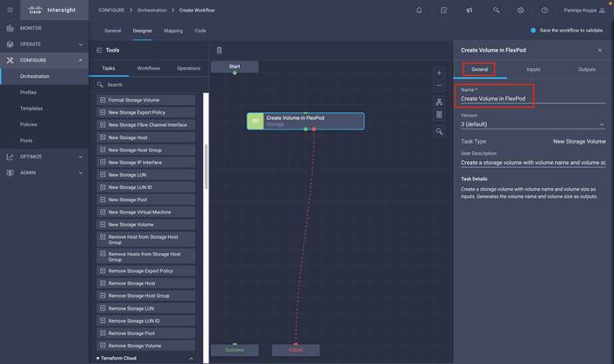Select the New Storage Export Policy task

[x=146, y=113]
